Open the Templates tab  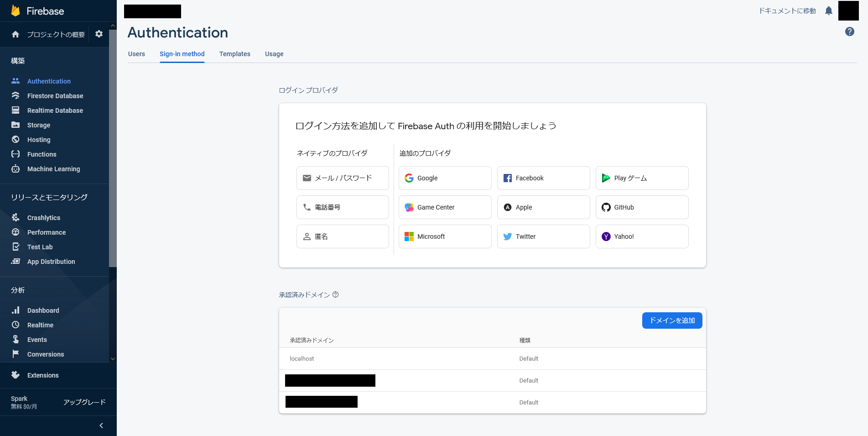pyautogui.click(x=234, y=54)
